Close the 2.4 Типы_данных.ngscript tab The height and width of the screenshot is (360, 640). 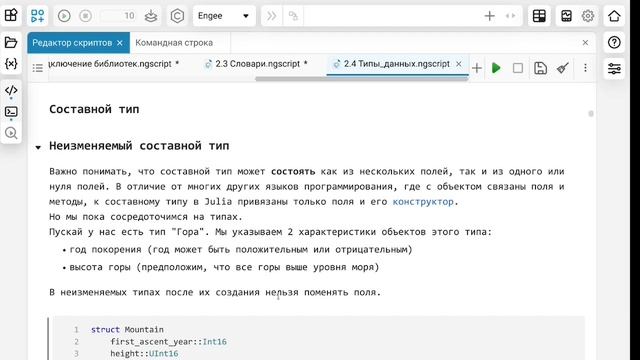459,64
